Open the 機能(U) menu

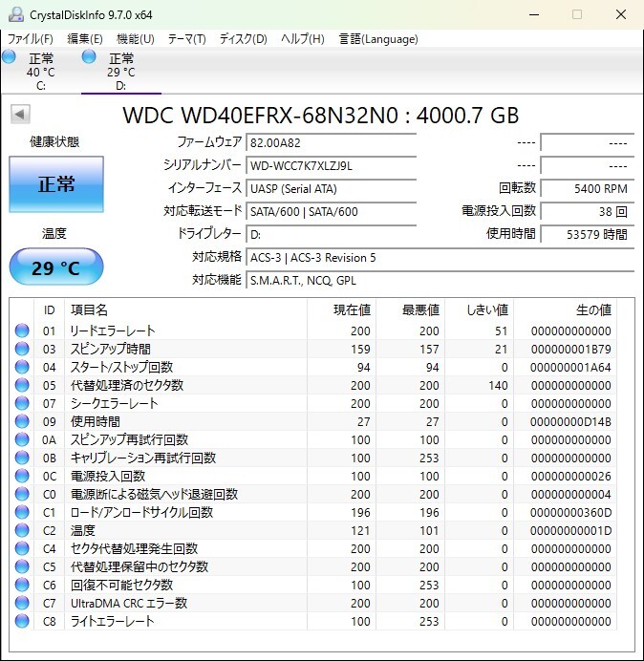point(136,39)
